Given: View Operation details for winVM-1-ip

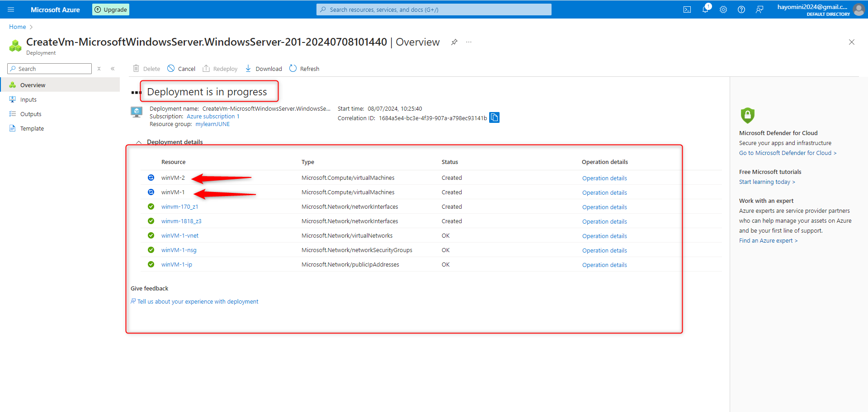Looking at the screenshot, I should [604, 265].
